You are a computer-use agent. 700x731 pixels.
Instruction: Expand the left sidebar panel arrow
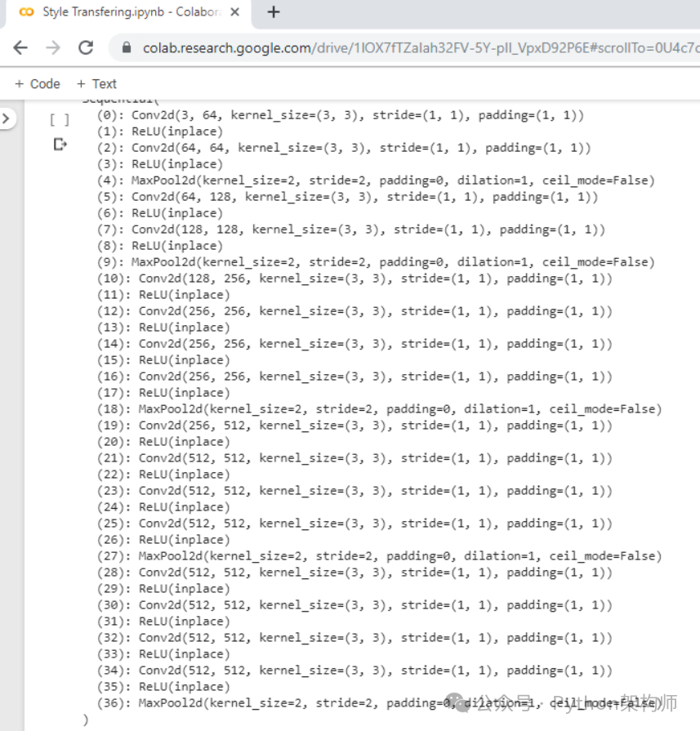pos(6,119)
